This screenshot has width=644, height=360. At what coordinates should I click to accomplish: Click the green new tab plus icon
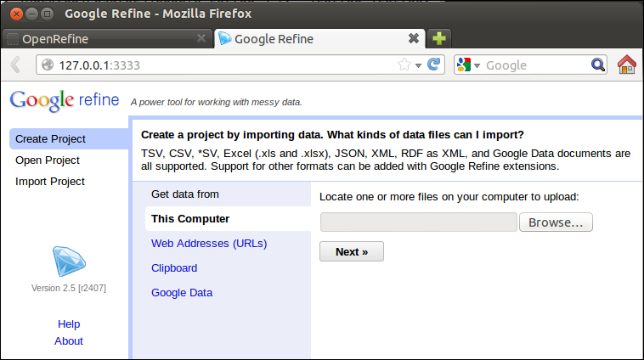(439, 38)
